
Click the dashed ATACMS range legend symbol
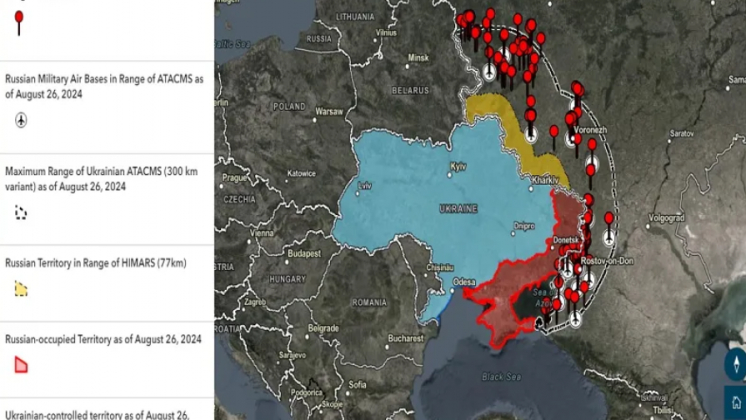pos(21,212)
